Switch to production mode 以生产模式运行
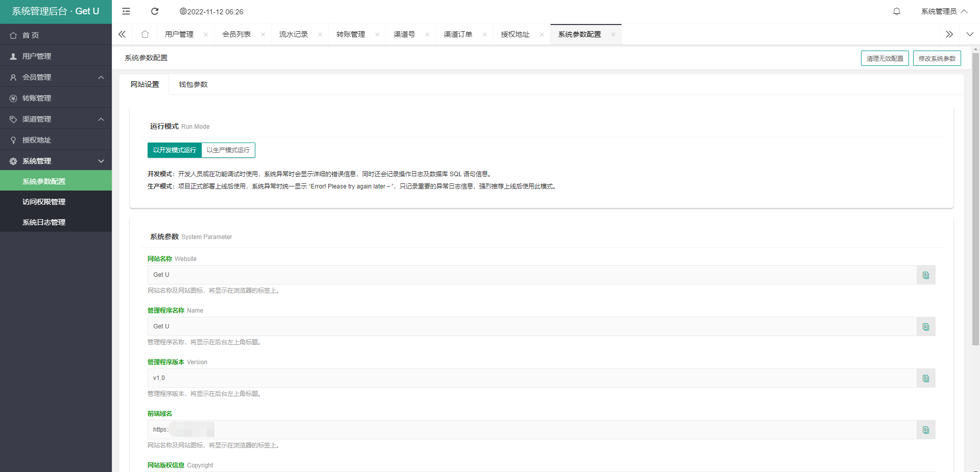980x472 pixels. [x=228, y=150]
